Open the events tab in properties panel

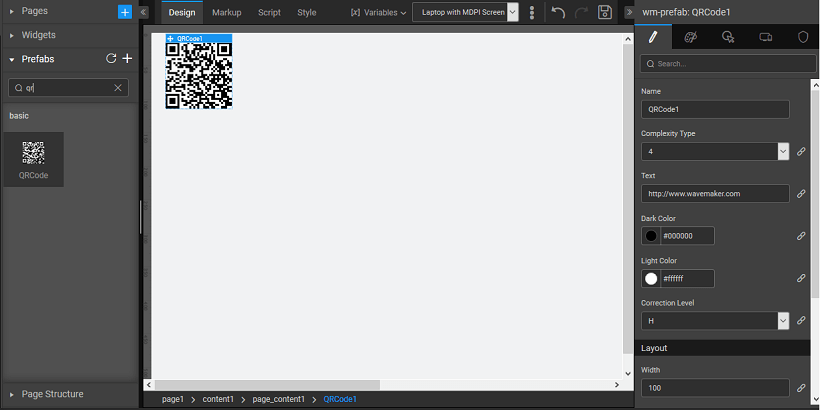click(728, 37)
